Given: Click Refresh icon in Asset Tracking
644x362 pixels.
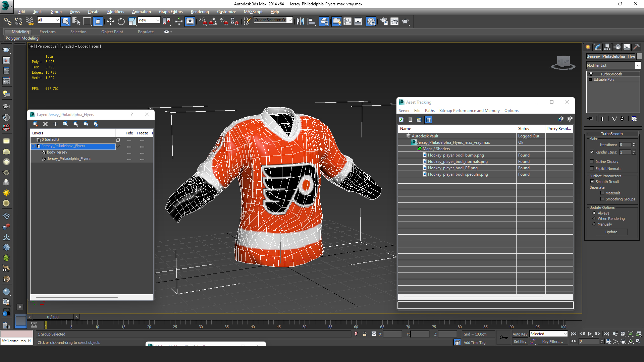Looking at the screenshot, I should pyautogui.click(x=401, y=120).
